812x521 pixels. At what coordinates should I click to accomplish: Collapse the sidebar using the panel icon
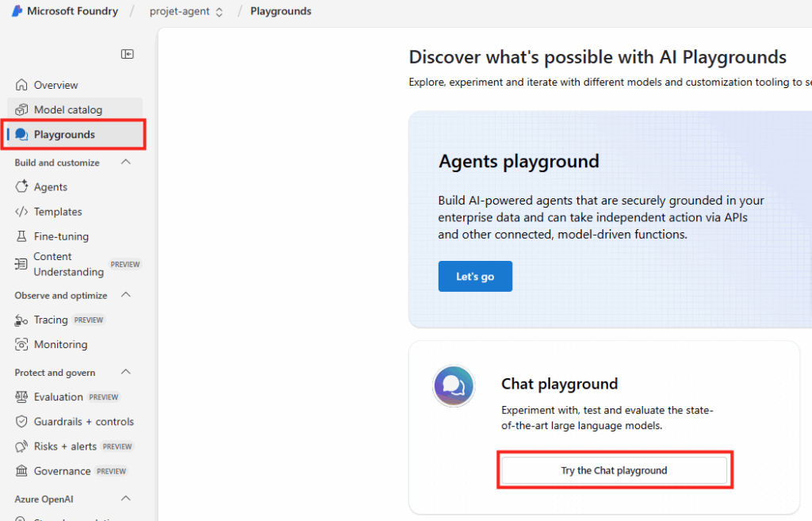[x=127, y=54]
